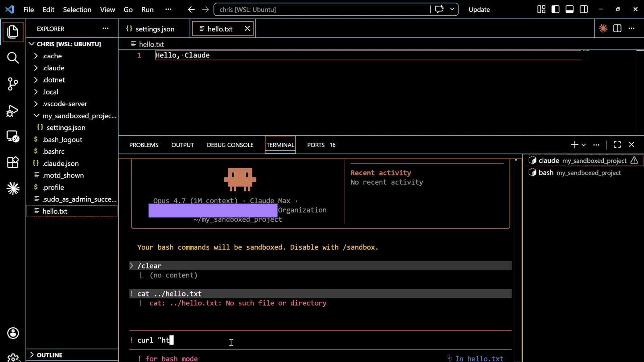Viewport: 644px width, 362px height.
Task: Switch to the PORTS panel tab
Action: coord(316,145)
